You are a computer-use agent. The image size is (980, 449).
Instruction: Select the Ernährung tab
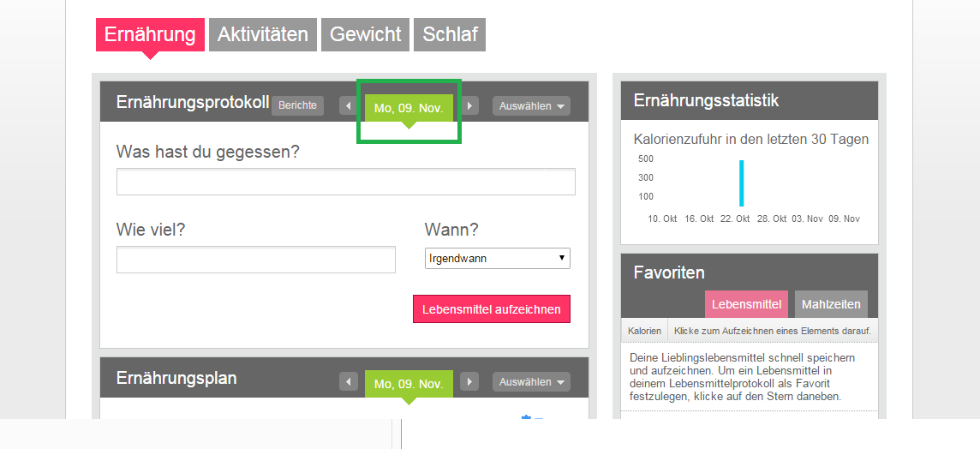tap(150, 34)
